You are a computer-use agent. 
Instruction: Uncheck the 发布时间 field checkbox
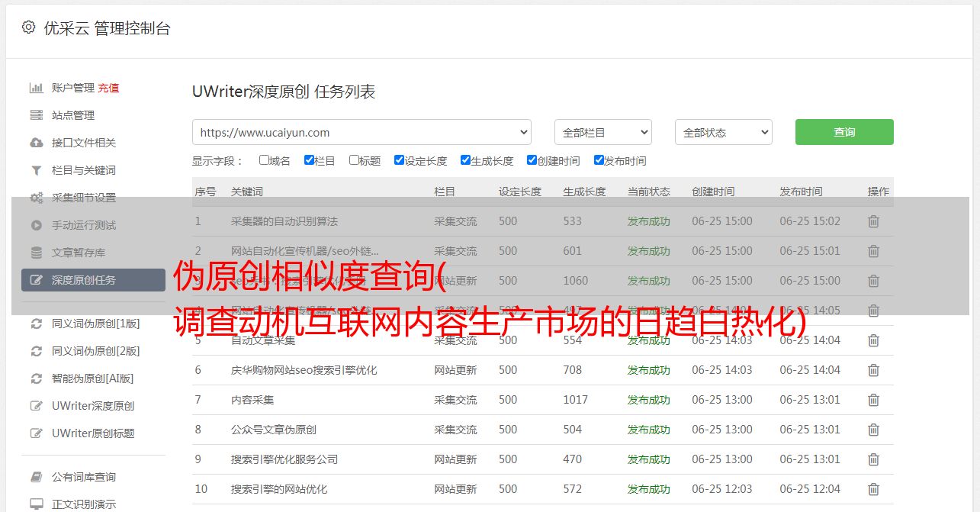599,160
